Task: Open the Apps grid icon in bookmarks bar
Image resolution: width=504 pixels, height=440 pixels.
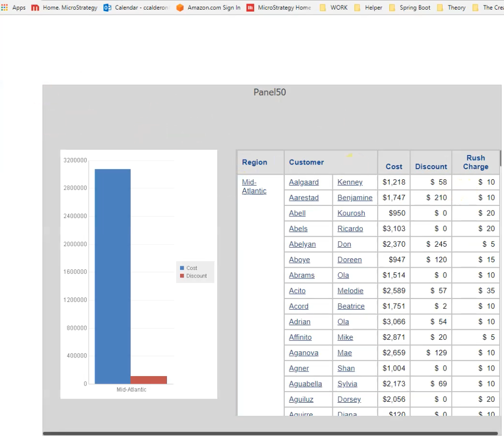Action: point(5,8)
